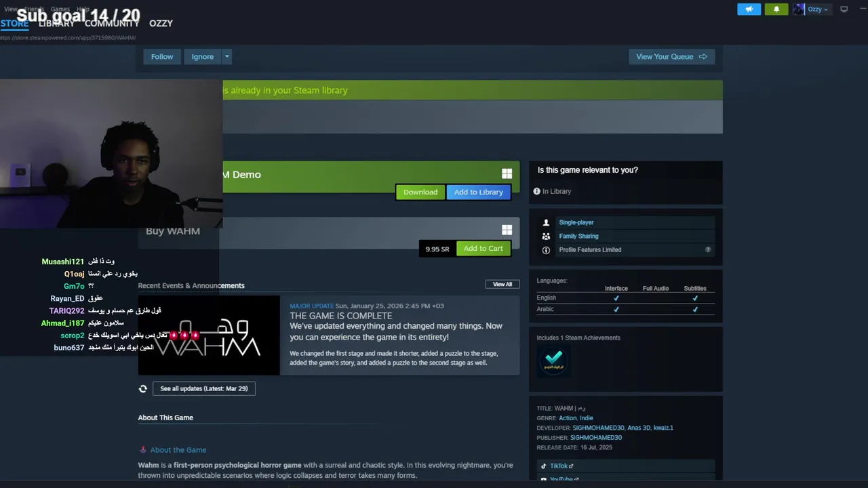This screenshot has width=868, height=488.
Task: Open the green notifications bell
Action: (776, 9)
